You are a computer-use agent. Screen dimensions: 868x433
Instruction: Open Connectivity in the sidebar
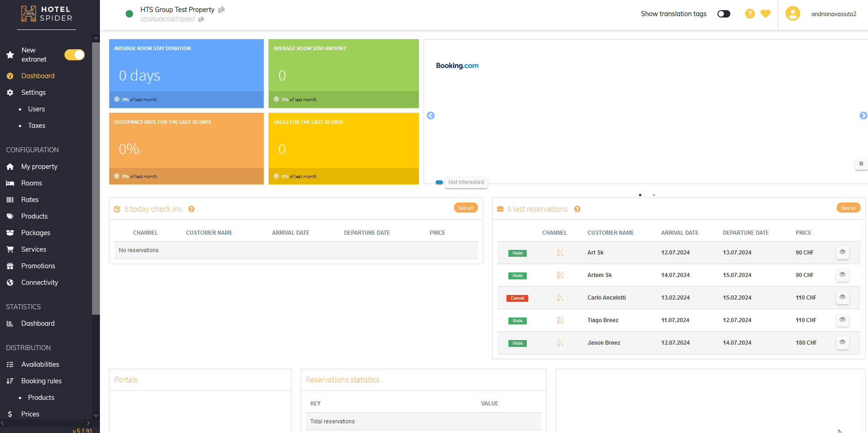coord(40,283)
